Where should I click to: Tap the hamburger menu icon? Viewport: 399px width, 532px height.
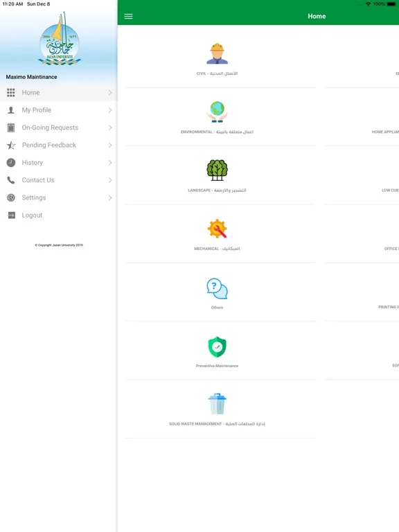tap(128, 17)
